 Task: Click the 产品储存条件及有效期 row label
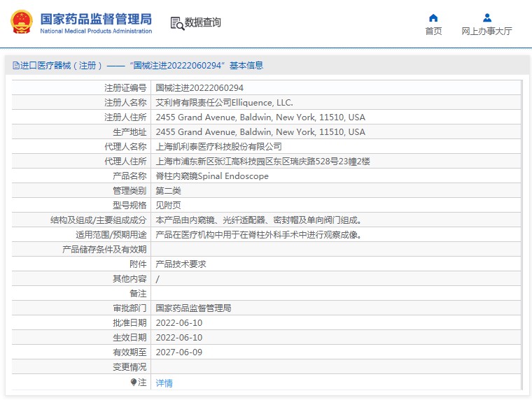[104, 250]
